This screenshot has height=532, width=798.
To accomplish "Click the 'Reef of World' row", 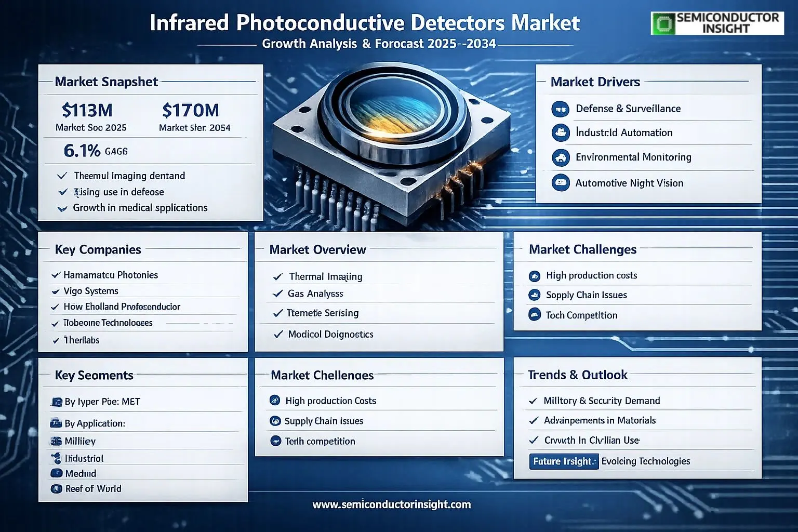I will click(94, 488).
